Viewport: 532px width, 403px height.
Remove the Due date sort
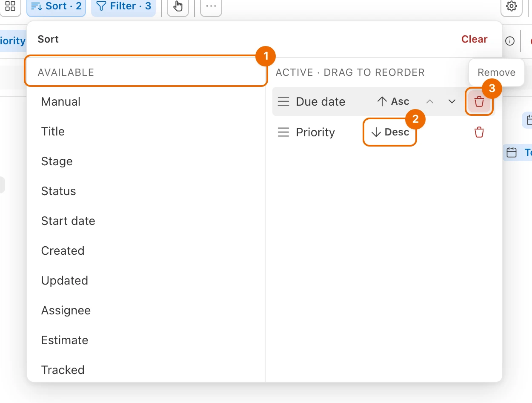click(479, 101)
